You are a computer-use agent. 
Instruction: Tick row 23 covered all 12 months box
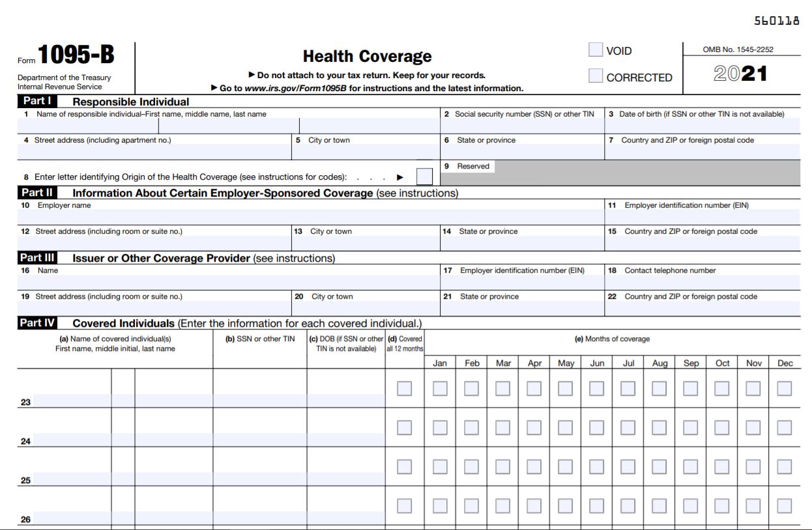pyautogui.click(x=405, y=389)
